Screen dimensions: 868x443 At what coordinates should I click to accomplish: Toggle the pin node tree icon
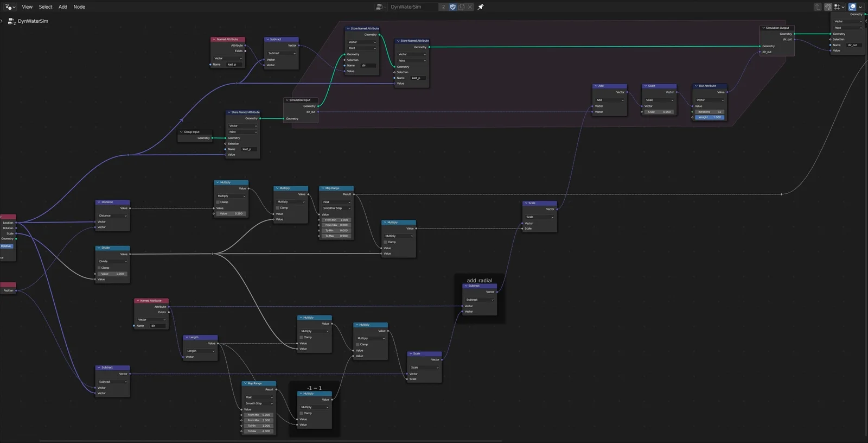(x=481, y=7)
